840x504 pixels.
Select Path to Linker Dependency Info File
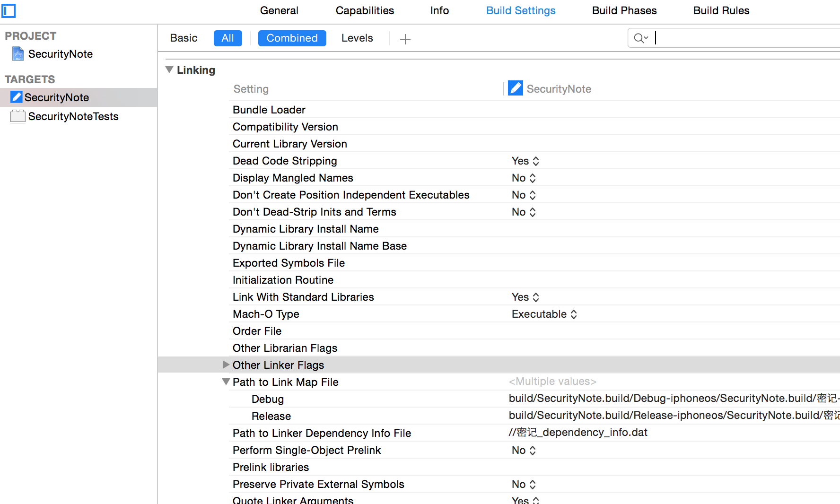(322, 433)
